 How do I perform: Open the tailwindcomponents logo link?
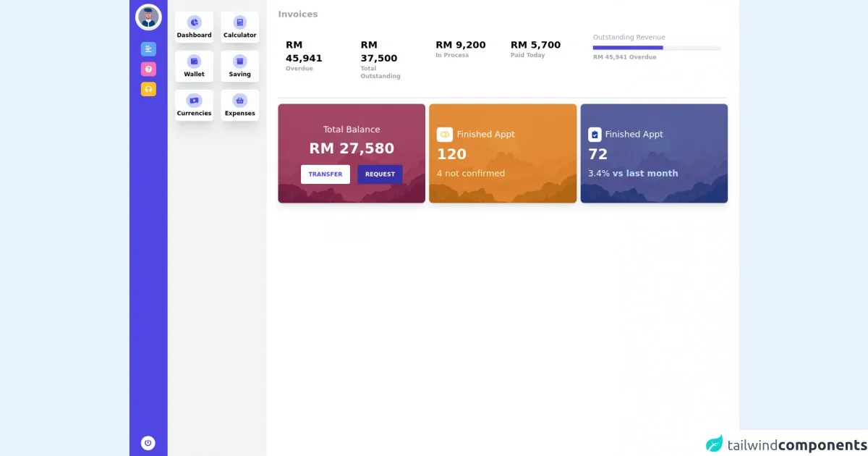click(786, 444)
